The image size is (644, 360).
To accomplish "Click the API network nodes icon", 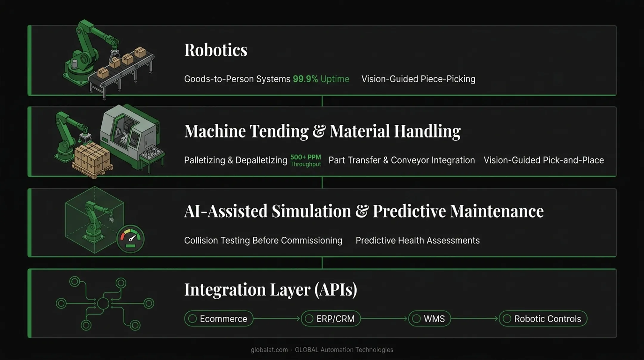I will coord(105,303).
